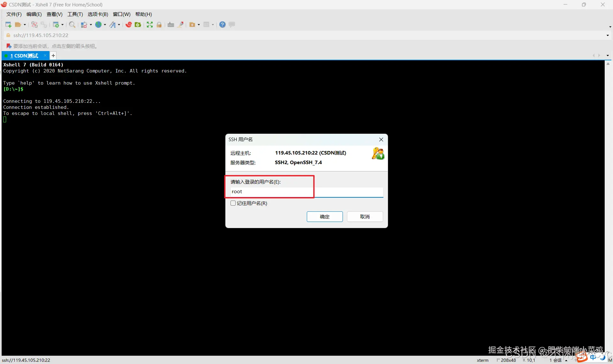This screenshot has height=364, width=613.
Task: Click the New Session toolbar icon
Action: point(8,25)
